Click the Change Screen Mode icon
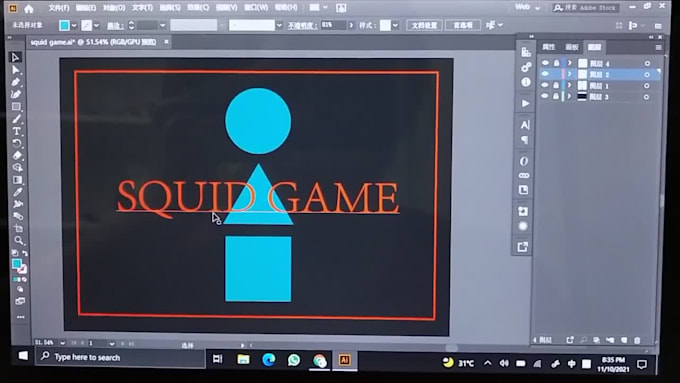The height and width of the screenshot is (383, 680). (20, 301)
